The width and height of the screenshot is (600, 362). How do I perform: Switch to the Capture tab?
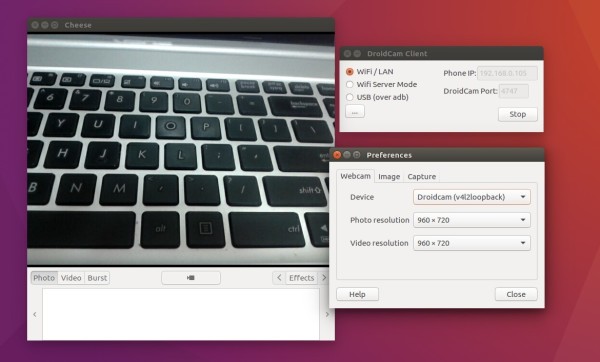tap(421, 176)
